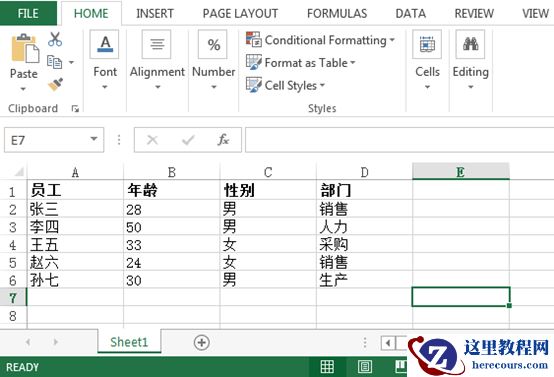Select cell containing 性别
Image resolution: width=554 pixels, height=377 pixels.
click(x=268, y=190)
